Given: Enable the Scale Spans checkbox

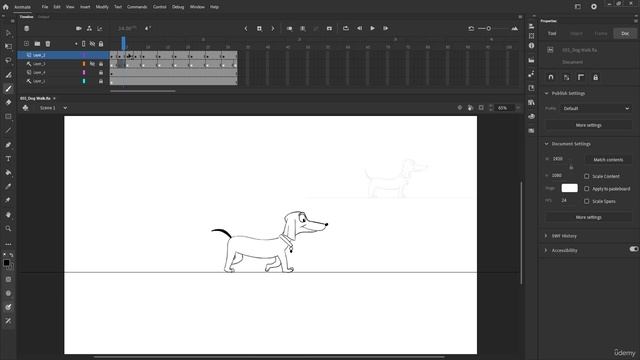Looking at the screenshot, I should click(587, 201).
